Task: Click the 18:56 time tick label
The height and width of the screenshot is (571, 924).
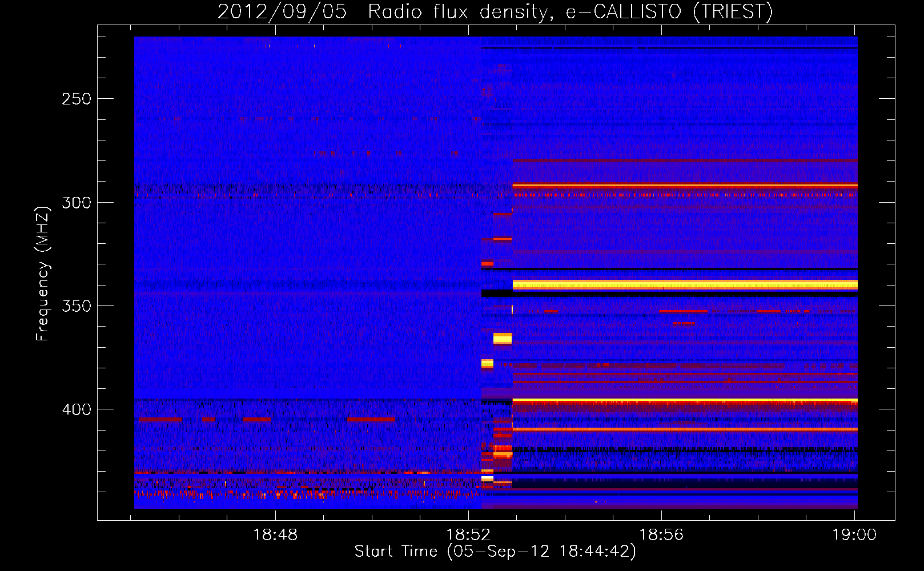Action: click(661, 534)
